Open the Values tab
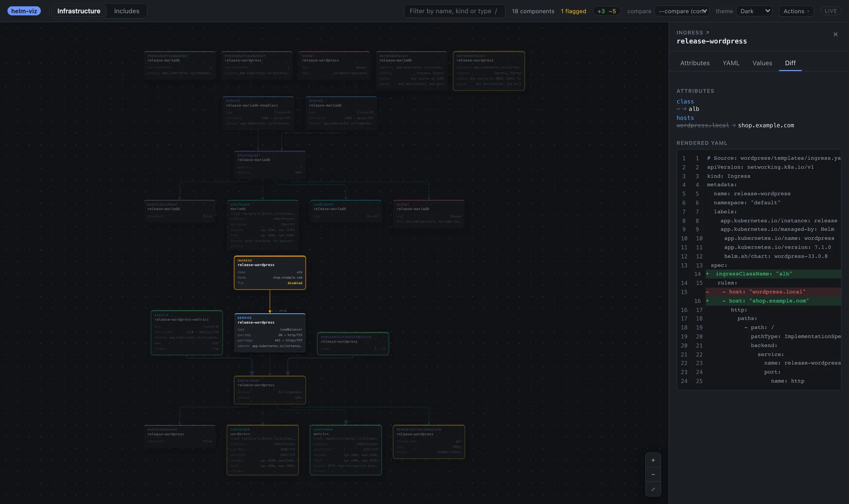The height and width of the screenshot is (504, 849). (x=762, y=63)
